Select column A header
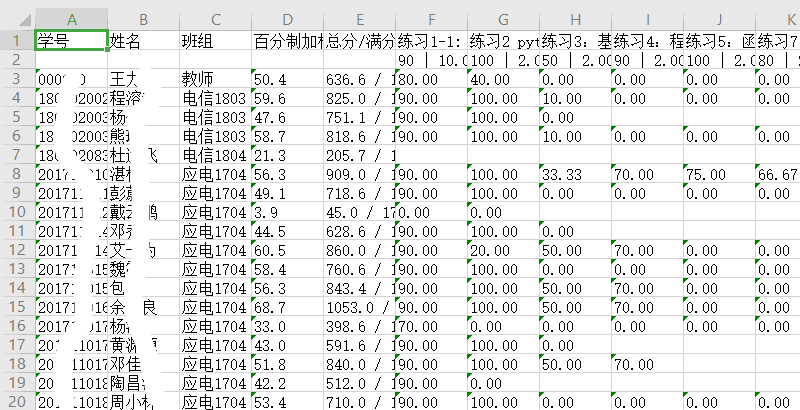The width and height of the screenshot is (800, 410). [71, 20]
